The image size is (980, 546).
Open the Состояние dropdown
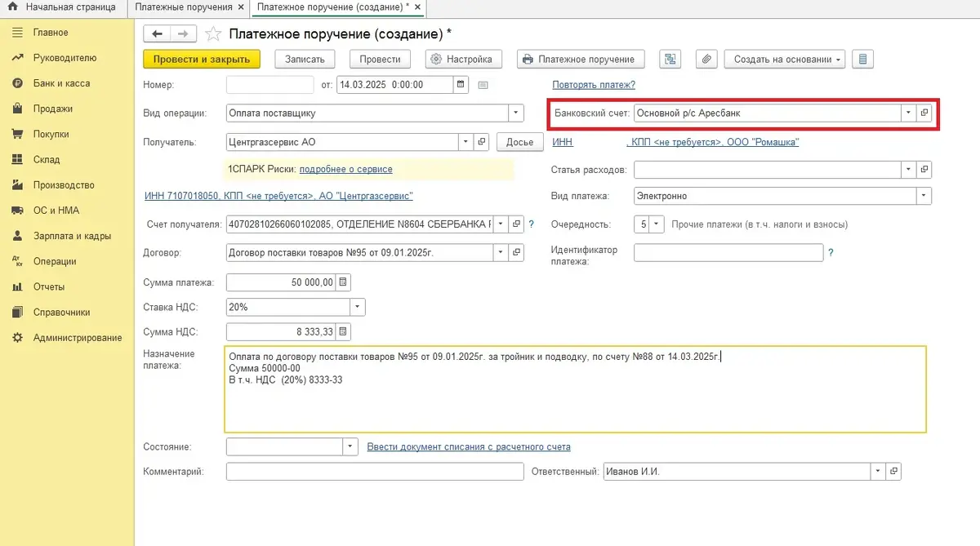click(x=350, y=446)
